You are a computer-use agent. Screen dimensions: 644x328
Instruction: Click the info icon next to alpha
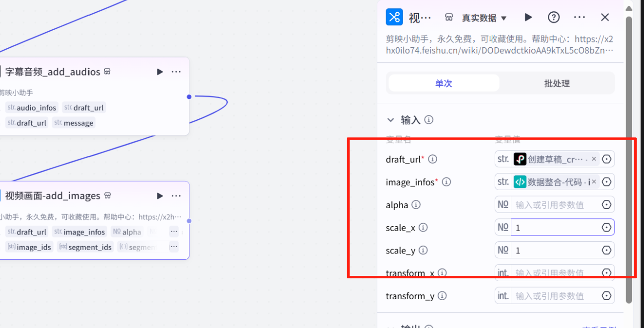416,205
